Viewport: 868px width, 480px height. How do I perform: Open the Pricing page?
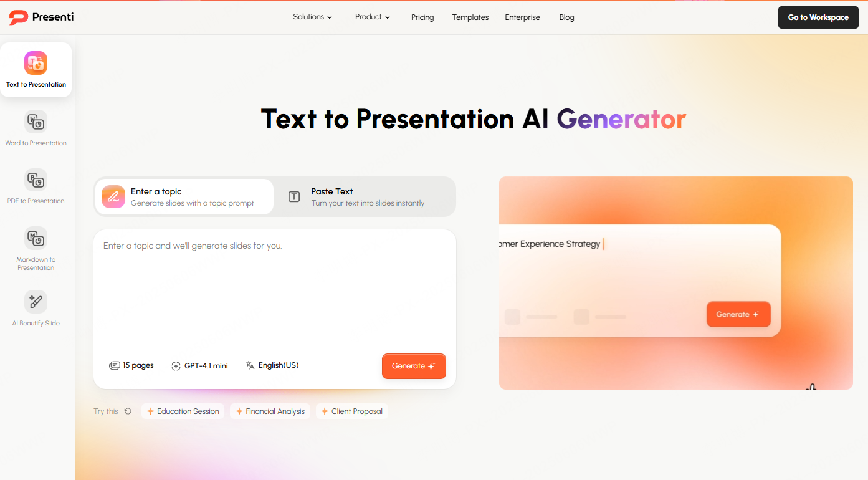coord(422,17)
